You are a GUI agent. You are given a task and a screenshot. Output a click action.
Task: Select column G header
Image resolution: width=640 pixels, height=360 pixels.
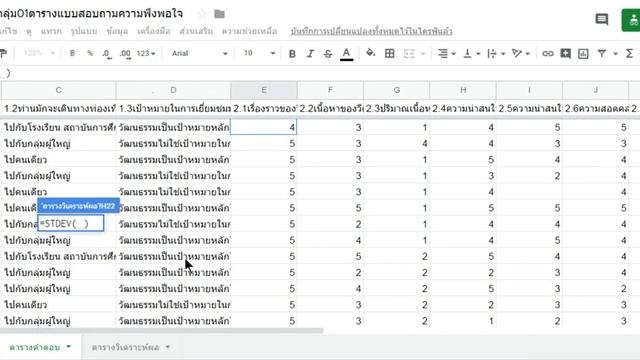396,90
